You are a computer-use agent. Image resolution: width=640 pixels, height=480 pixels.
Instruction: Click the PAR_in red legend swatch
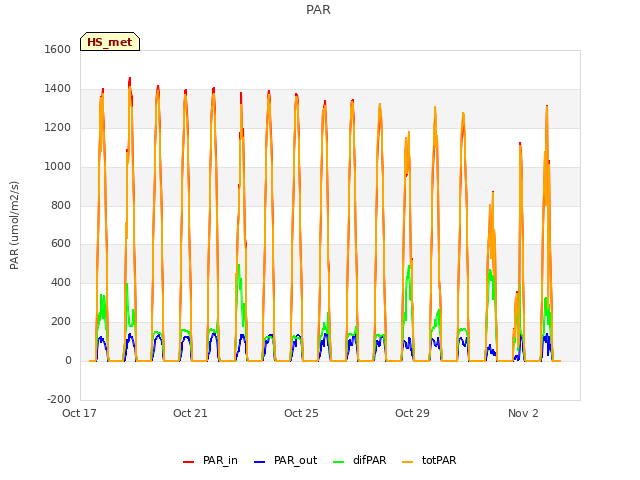(188, 461)
